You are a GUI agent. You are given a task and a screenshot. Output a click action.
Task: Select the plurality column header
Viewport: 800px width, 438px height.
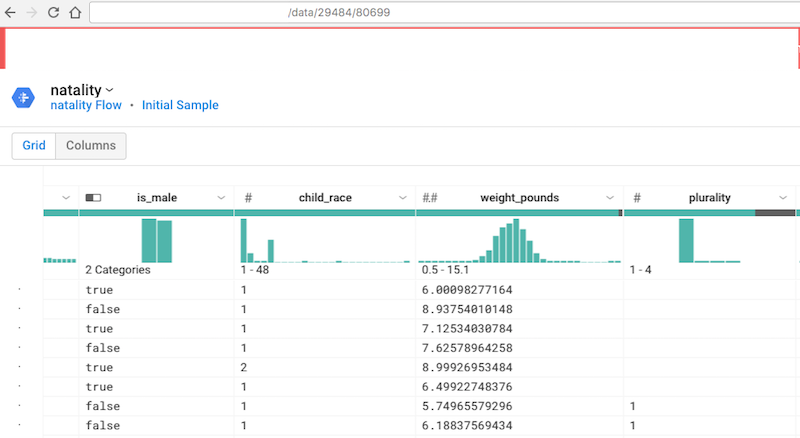point(709,198)
